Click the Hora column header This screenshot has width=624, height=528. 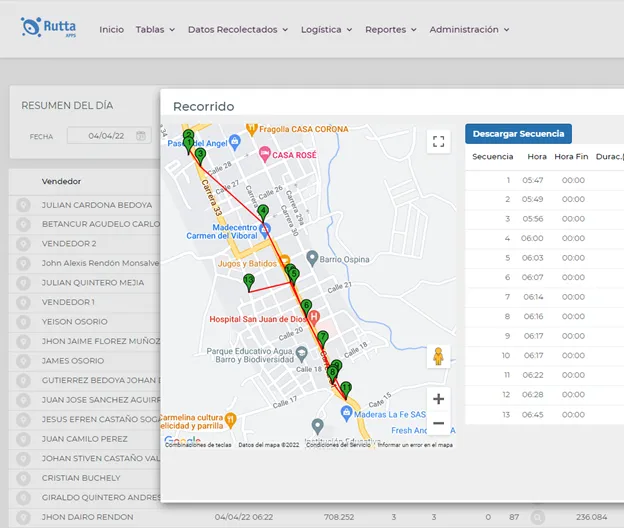click(x=537, y=157)
